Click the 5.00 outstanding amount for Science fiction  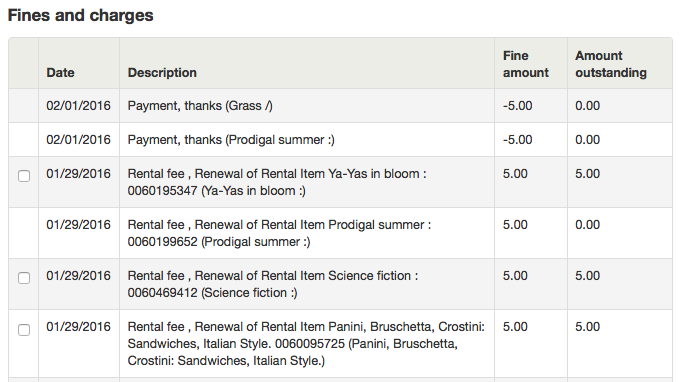588,275
